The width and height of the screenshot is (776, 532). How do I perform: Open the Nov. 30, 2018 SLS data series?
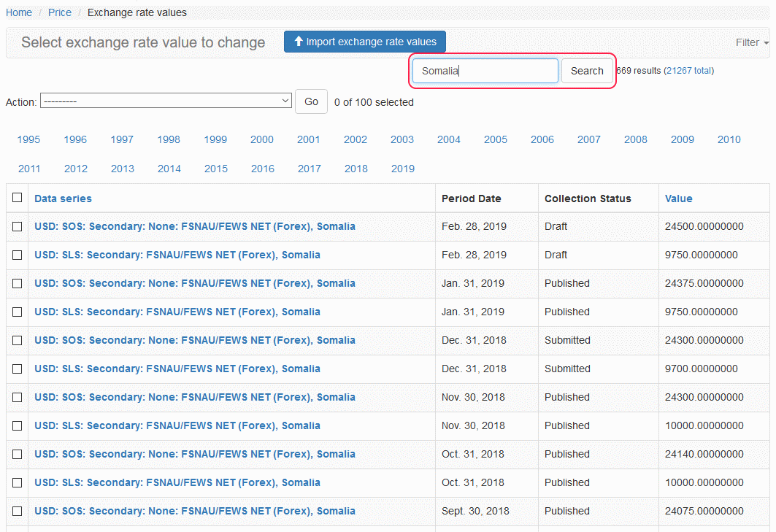coord(177,425)
